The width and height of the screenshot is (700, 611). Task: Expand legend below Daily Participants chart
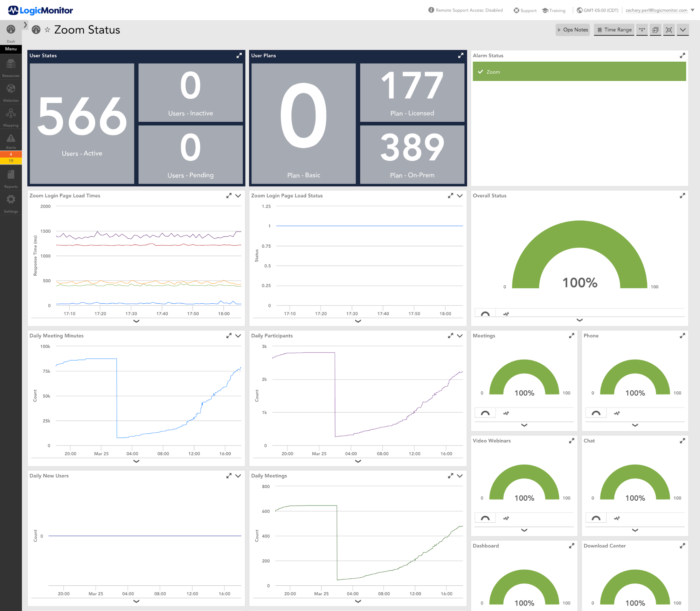pyautogui.click(x=358, y=461)
